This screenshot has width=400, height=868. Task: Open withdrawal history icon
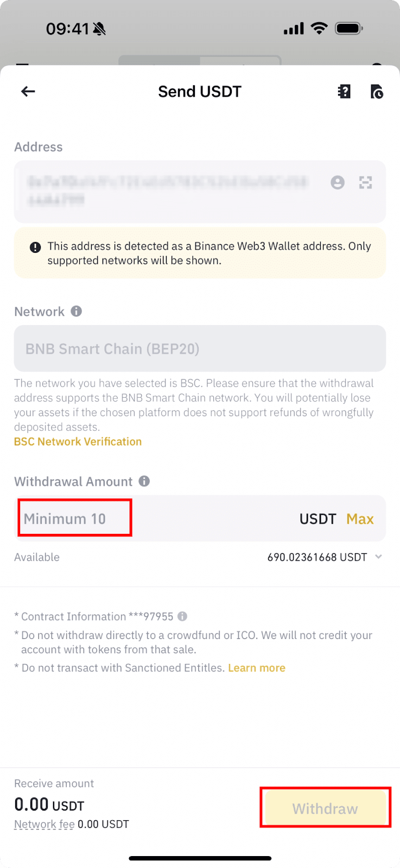coord(377,92)
